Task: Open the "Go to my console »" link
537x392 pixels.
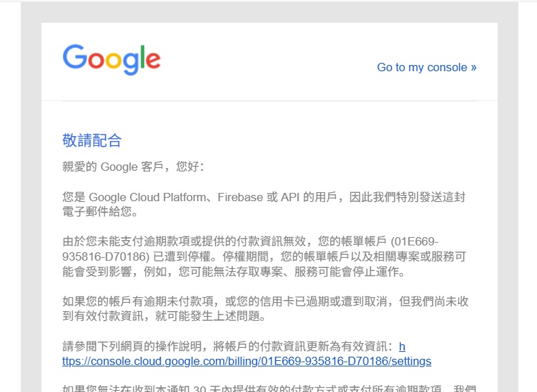Action: pyautogui.click(x=426, y=67)
